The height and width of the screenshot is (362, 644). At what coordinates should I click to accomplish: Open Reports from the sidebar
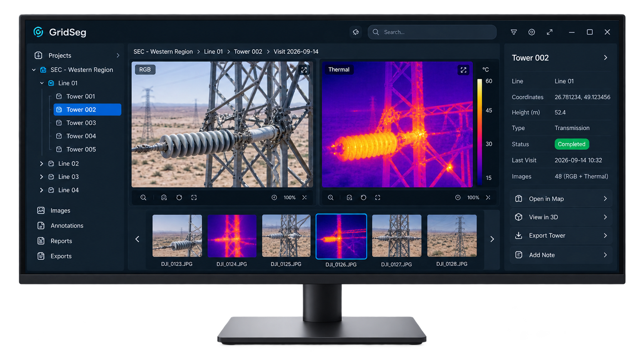coord(55,241)
